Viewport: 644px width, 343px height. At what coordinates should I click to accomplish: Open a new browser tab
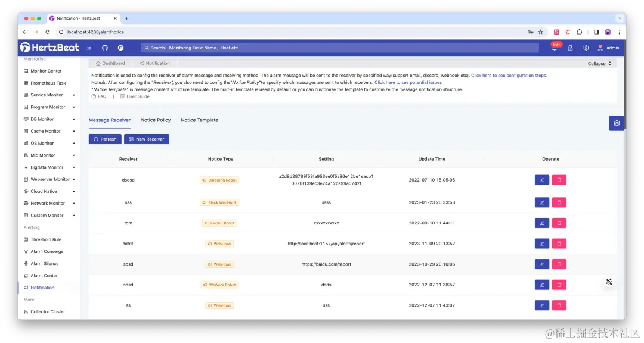pos(126,18)
